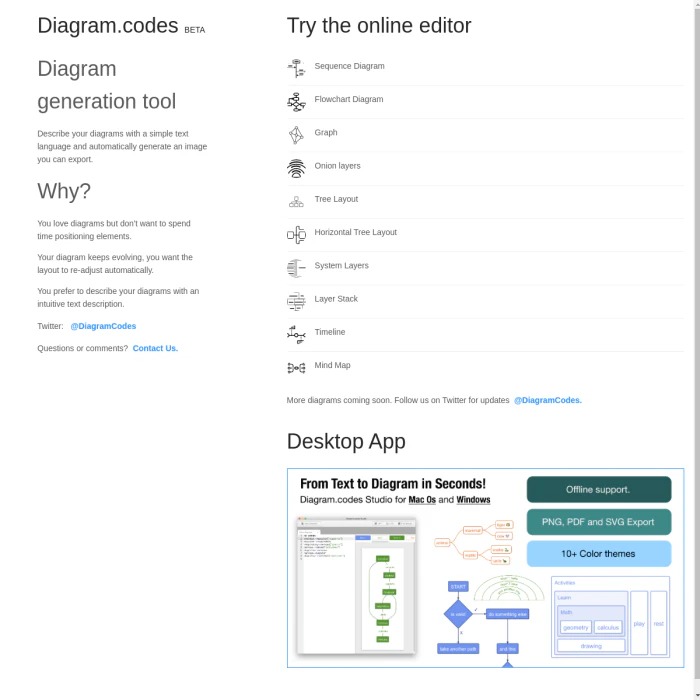Click the BETA label beside the title
The image size is (700, 700).
[195, 30]
